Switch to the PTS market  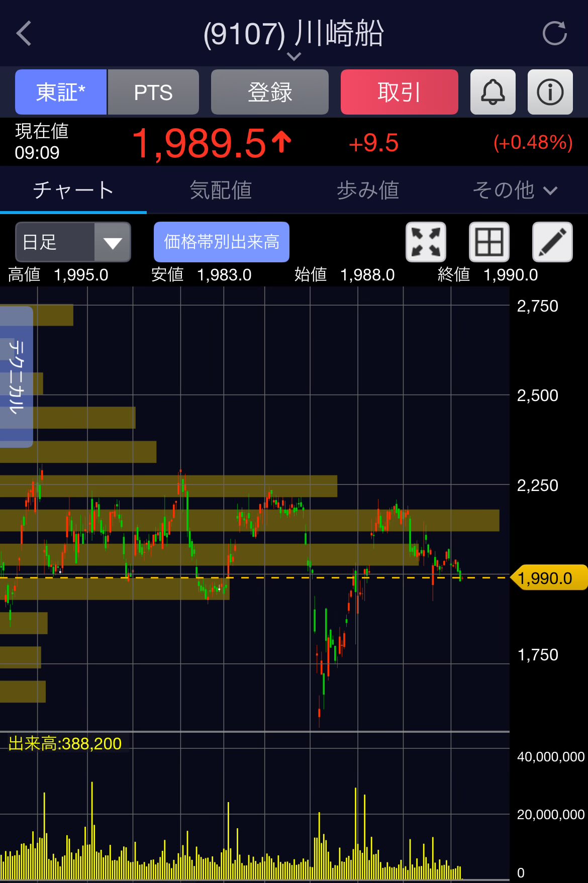pyautogui.click(x=153, y=92)
